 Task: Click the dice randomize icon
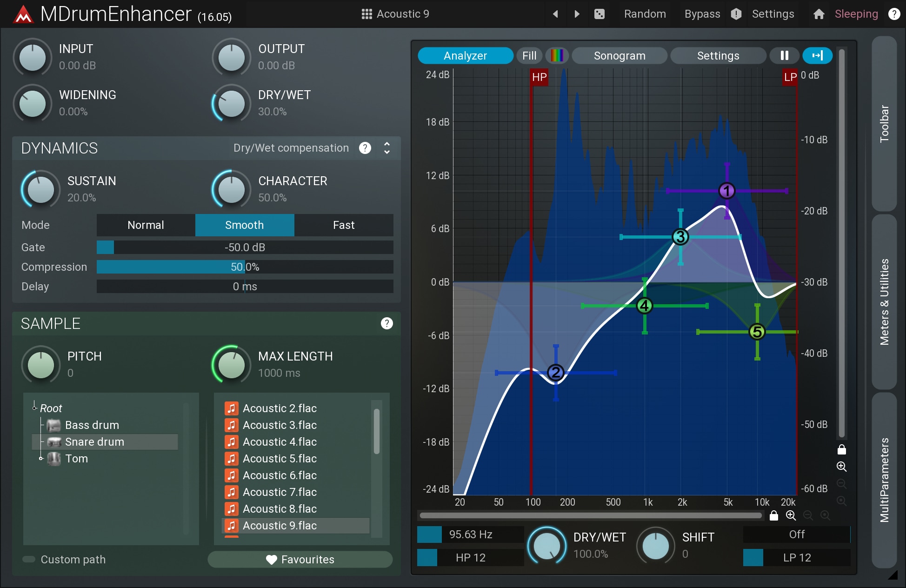point(600,14)
